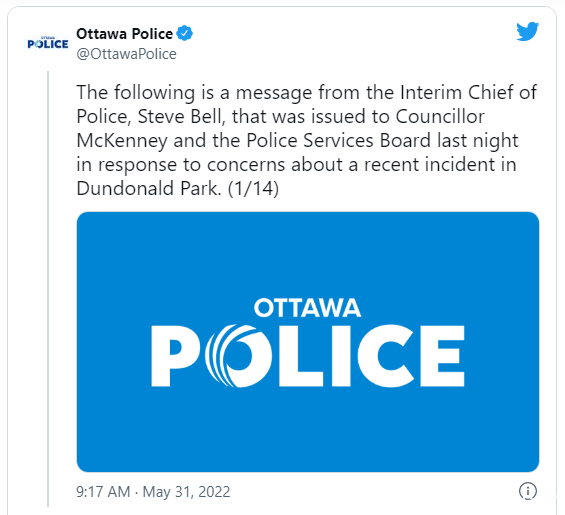Click the words Dundonald Park in the tweet

[x=148, y=188]
